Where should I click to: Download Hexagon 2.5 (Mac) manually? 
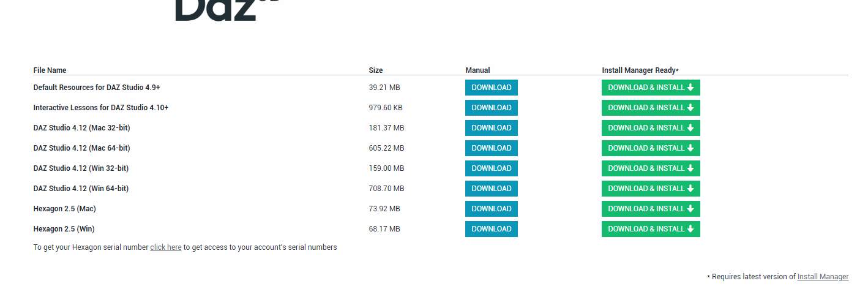click(x=492, y=209)
